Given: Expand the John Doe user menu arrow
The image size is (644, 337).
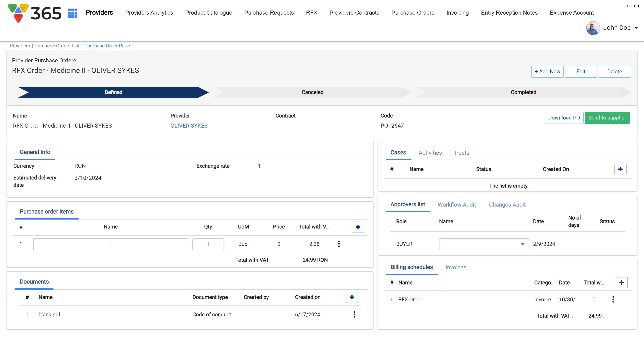Looking at the screenshot, I should pos(636,28).
